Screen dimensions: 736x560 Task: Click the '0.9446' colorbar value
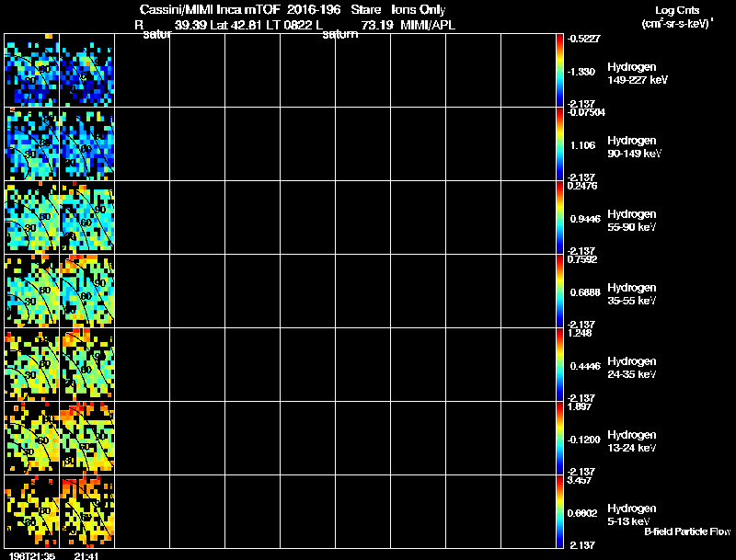585,219
